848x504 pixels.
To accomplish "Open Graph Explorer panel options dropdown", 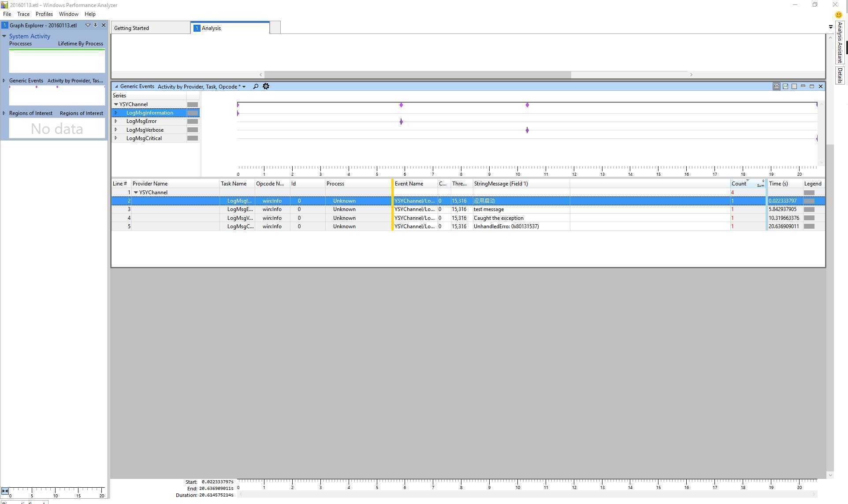I will [88, 25].
